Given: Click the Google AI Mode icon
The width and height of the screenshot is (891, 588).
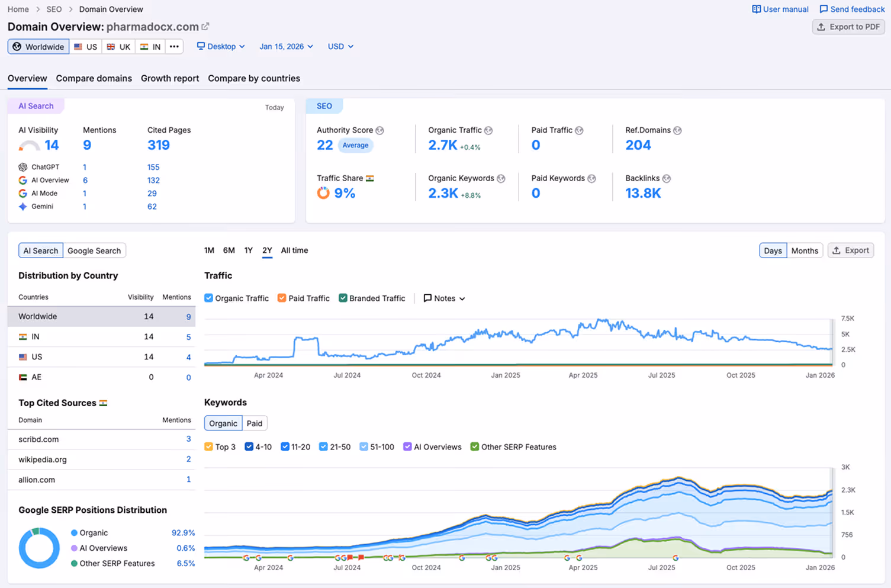Looking at the screenshot, I should (23, 194).
